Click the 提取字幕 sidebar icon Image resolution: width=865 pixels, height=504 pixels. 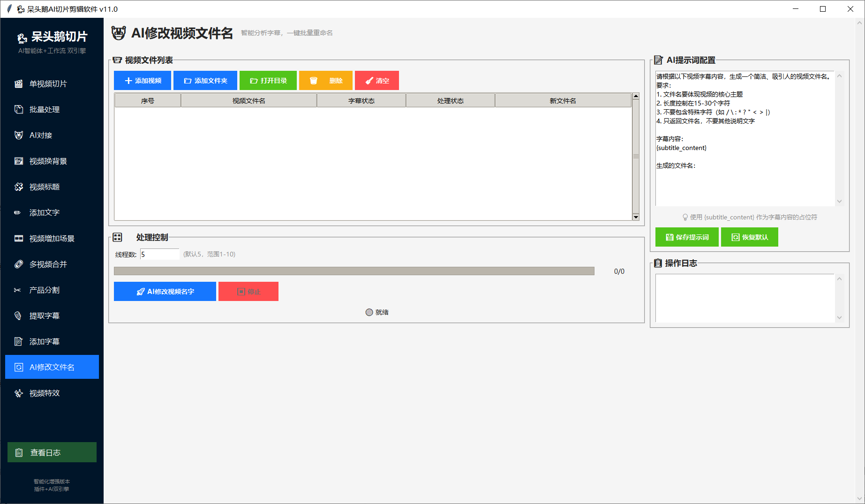[x=18, y=316]
